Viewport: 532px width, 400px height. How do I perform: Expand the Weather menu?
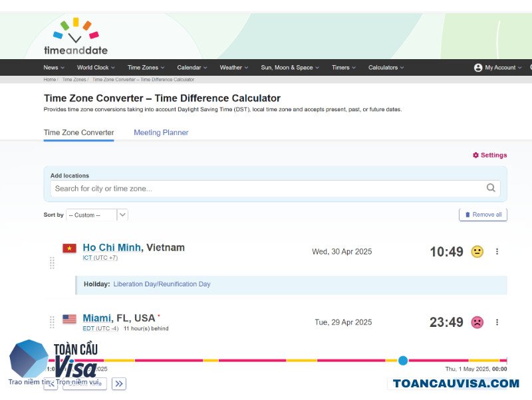234,68
